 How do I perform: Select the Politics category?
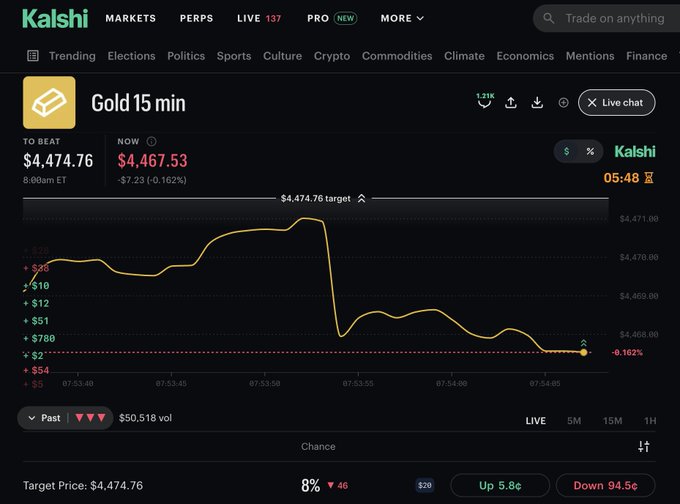click(186, 56)
